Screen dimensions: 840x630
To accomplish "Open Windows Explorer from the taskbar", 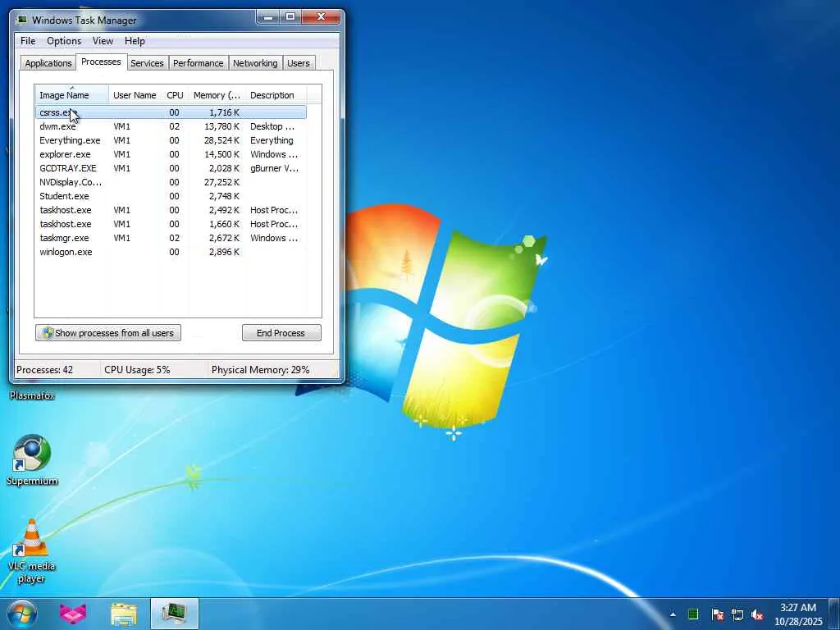I will pyautogui.click(x=124, y=614).
